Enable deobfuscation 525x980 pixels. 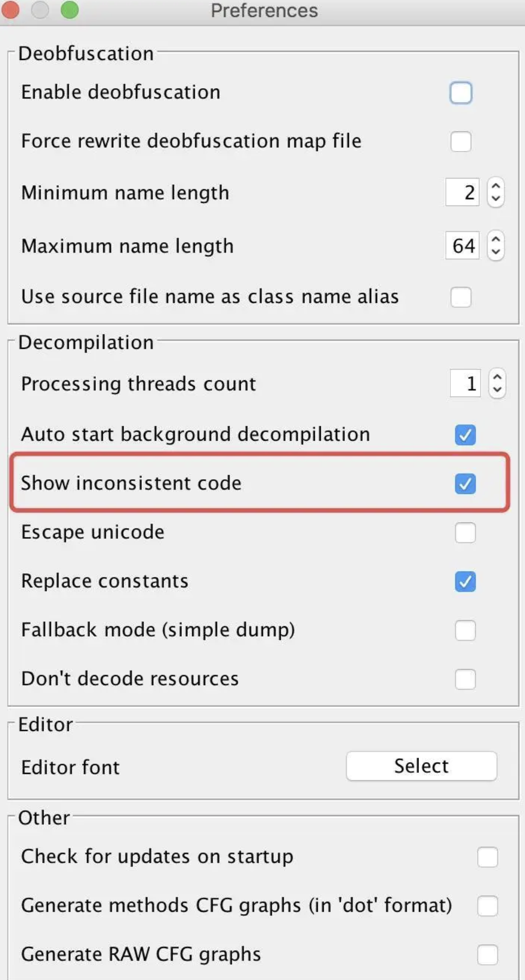[x=461, y=92]
